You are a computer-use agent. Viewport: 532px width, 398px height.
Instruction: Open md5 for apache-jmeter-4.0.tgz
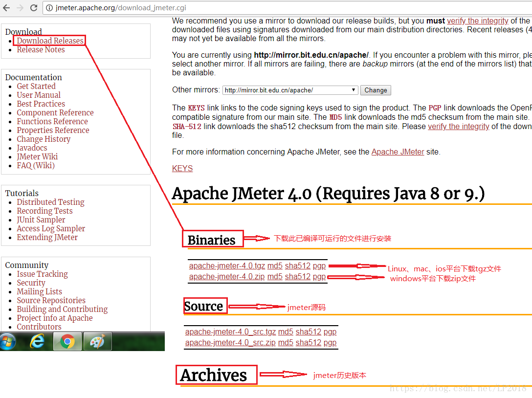(x=275, y=266)
